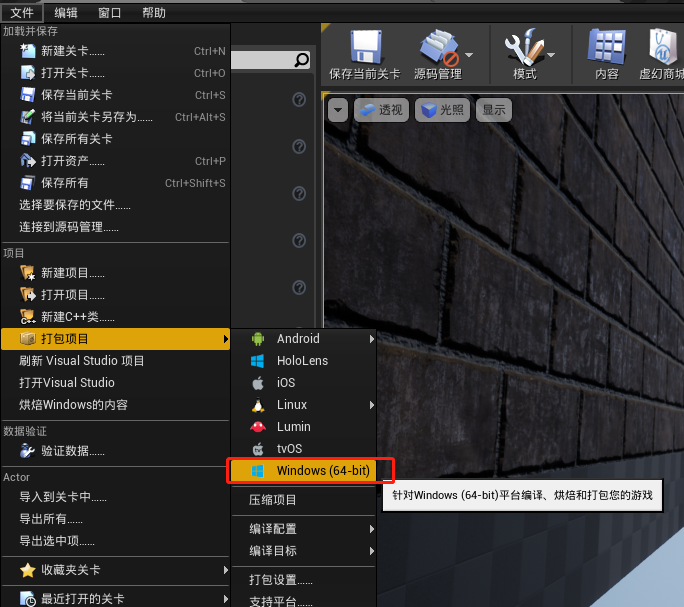The image size is (684, 607).
Task: Click the Lumin red icon
Action: point(258,427)
